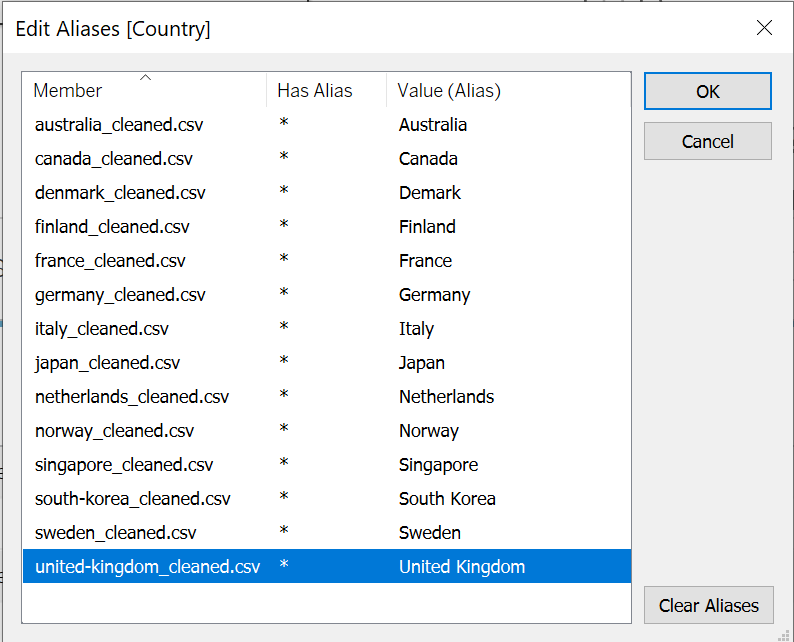
Task: Edit the misspelled Demark alias value
Action: coord(430,193)
